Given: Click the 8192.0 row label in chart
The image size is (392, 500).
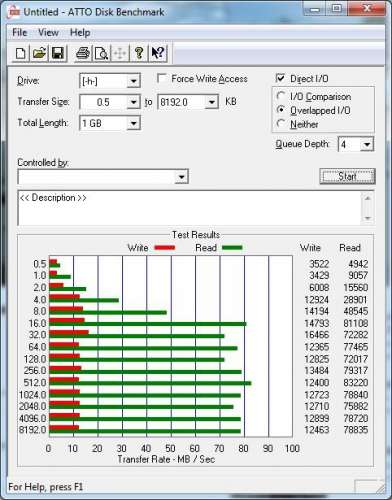Looking at the screenshot, I should (32, 430).
